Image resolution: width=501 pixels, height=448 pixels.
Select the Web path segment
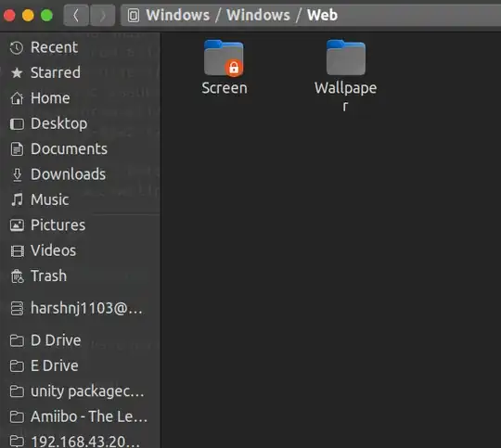tap(322, 16)
